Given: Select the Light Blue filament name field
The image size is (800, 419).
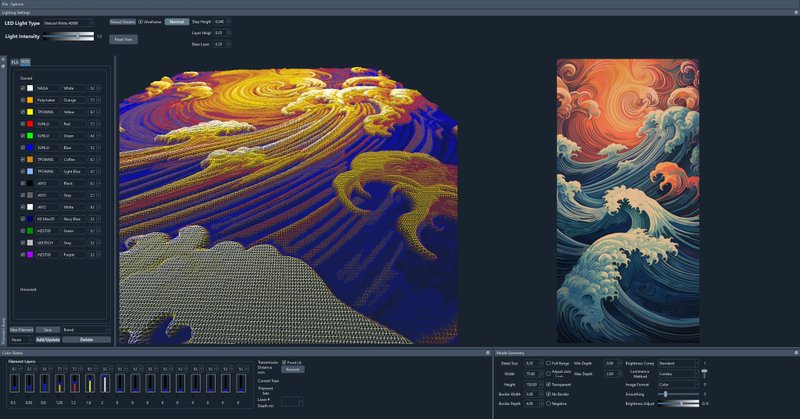Looking at the screenshot, I should (73, 171).
